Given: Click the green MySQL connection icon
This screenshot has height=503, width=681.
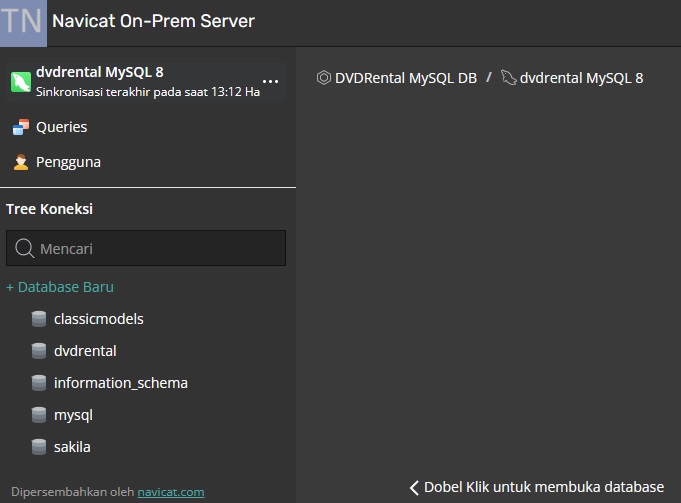Looking at the screenshot, I should 21,82.
